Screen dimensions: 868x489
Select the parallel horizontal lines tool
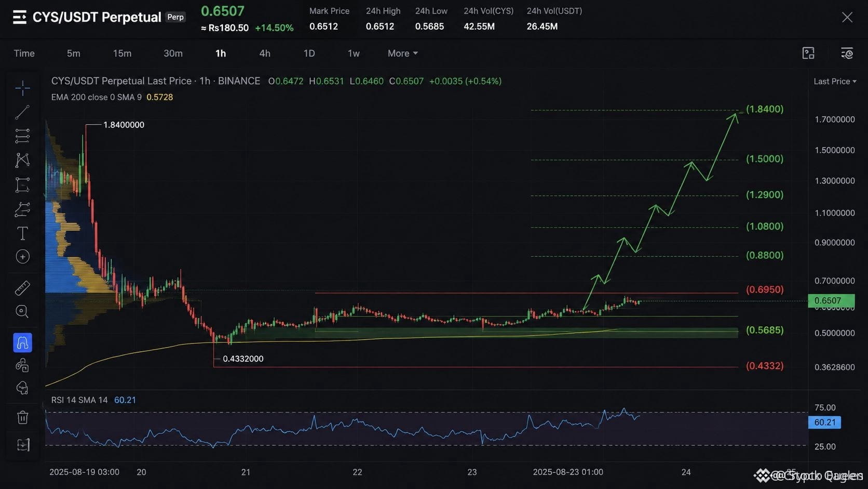click(x=22, y=136)
